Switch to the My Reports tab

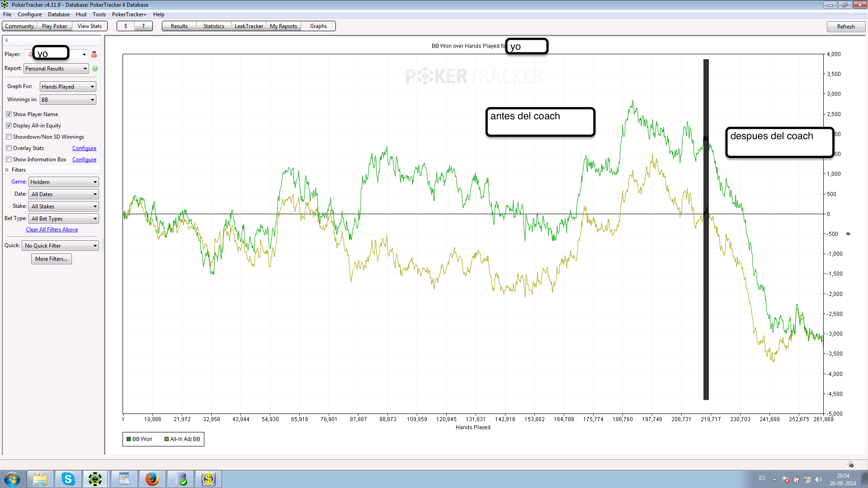coord(283,26)
